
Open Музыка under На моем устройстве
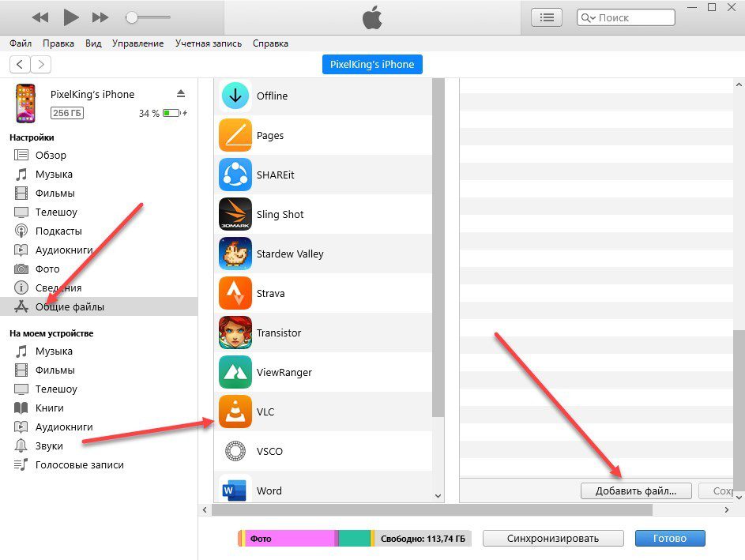click(99, 351)
